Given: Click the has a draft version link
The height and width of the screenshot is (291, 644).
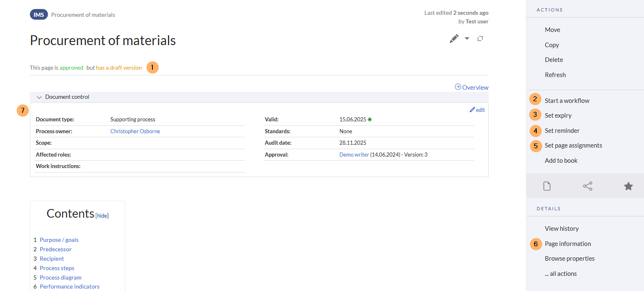Looking at the screenshot, I should [x=119, y=68].
